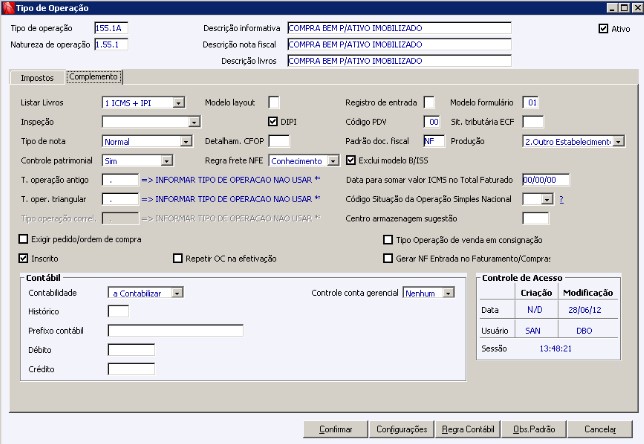Check Tipo Operação de venda em consignação
The height and width of the screenshot is (444, 644).
pyautogui.click(x=388, y=239)
